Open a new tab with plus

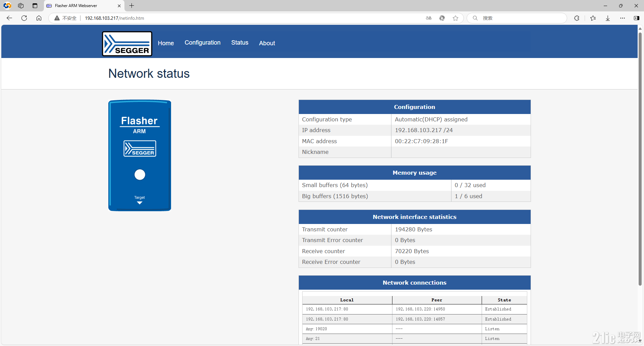click(x=131, y=6)
